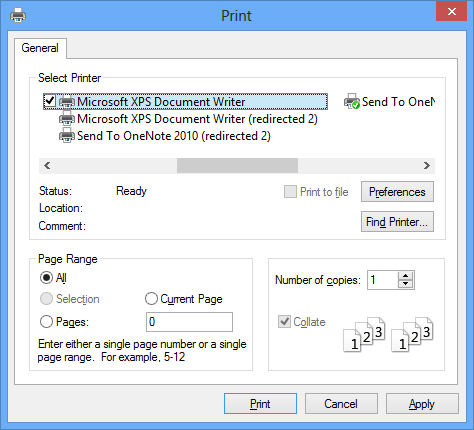Select the All page range option

click(x=46, y=278)
